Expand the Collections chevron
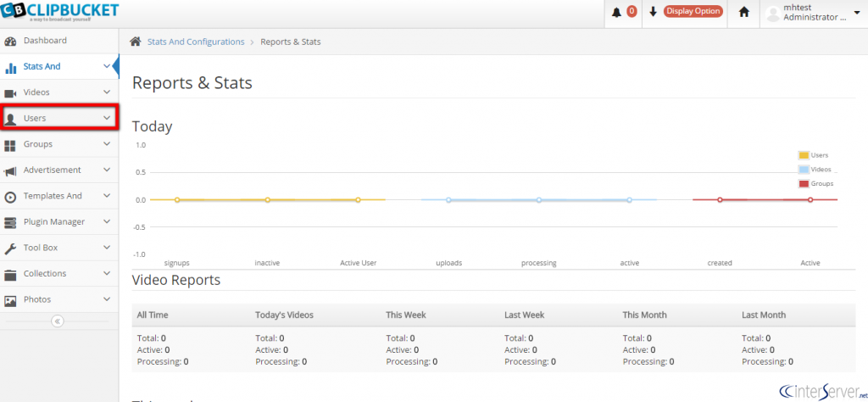The width and height of the screenshot is (868, 402). click(x=107, y=274)
